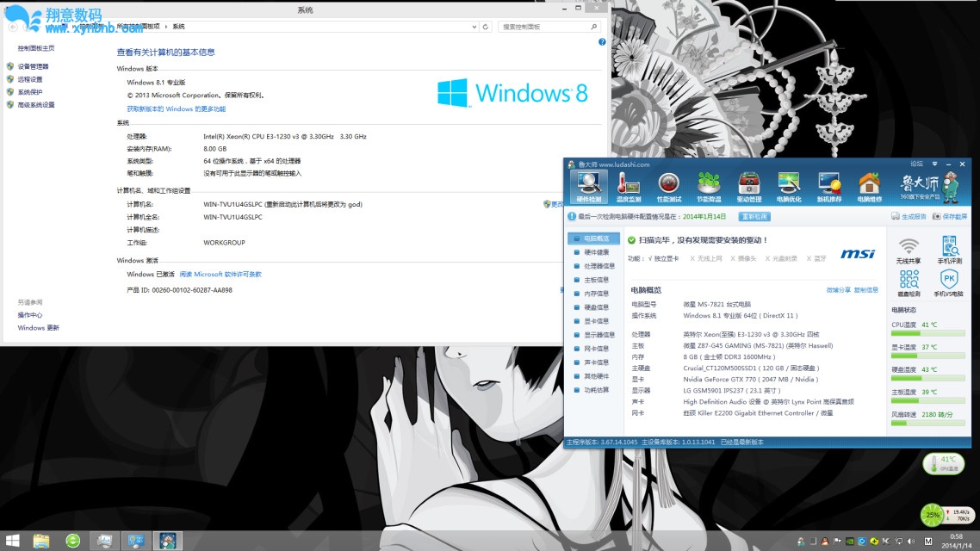Open 操作中心 link in System window
Screen dimensions: 980x551
[30, 315]
